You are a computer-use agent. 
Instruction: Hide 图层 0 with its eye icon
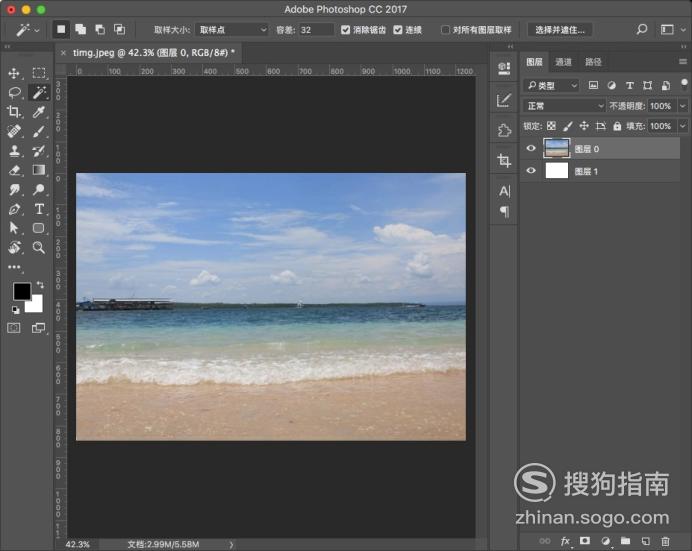531,148
